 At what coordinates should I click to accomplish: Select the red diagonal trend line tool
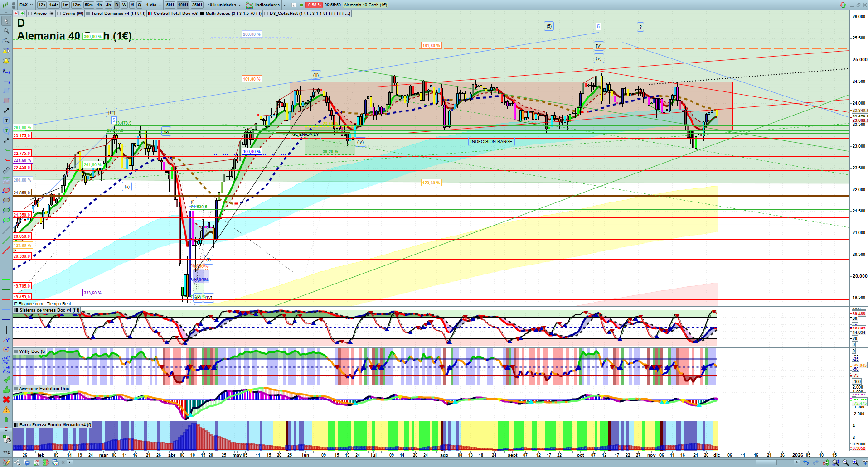click(6, 250)
